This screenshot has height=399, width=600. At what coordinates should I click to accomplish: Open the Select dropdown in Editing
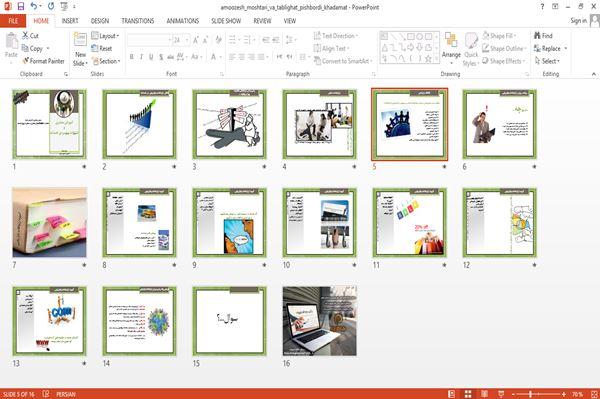coord(547,61)
